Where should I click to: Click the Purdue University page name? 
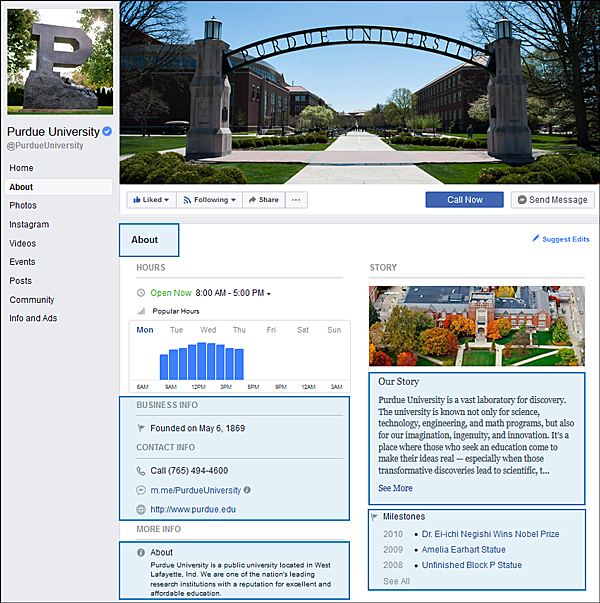coord(53,132)
